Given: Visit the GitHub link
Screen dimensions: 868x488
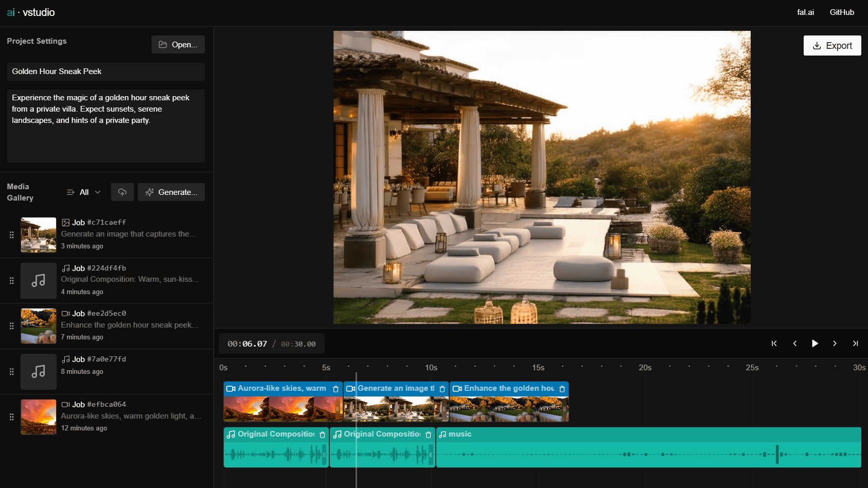Looking at the screenshot, I should click(x=842, y=12).
